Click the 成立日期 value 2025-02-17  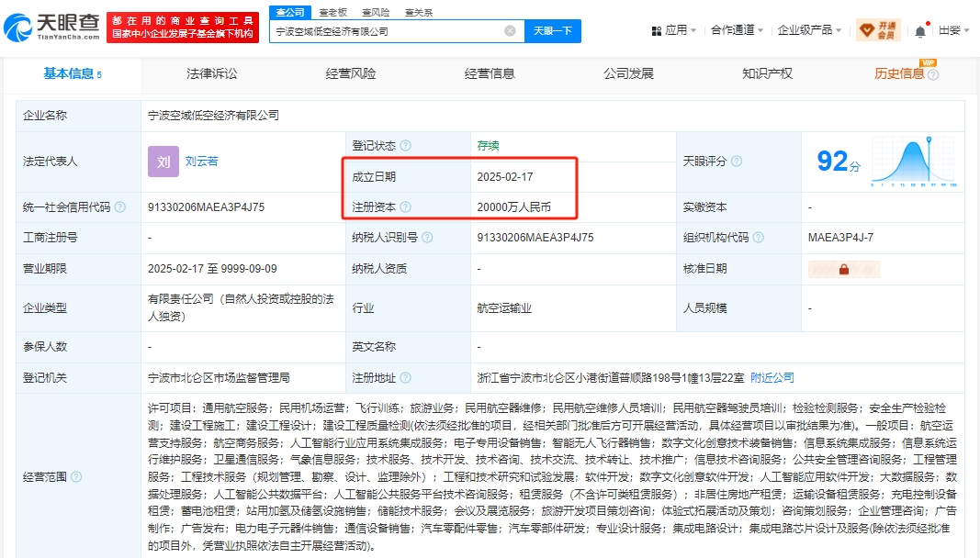coord(505,177)
